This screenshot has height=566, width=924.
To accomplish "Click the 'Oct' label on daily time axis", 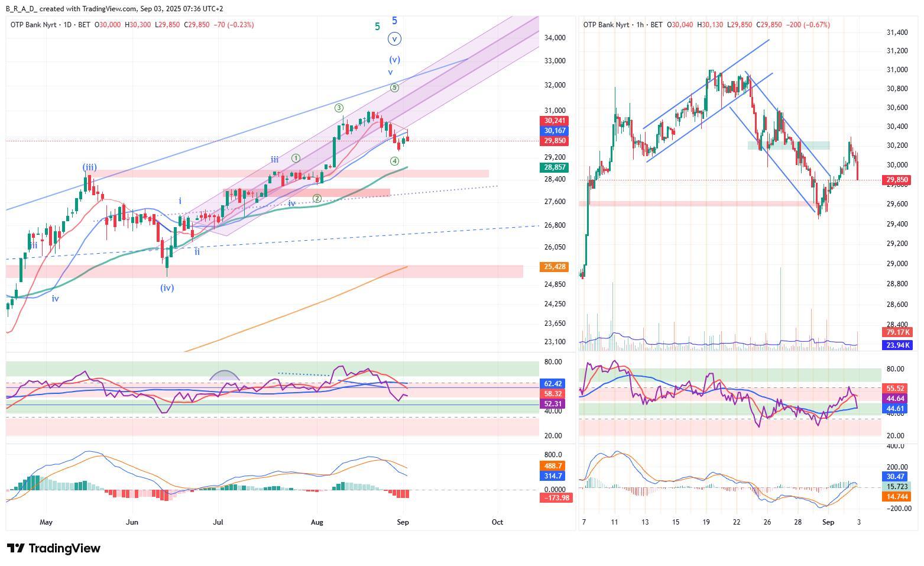I will tap(497, 522).
